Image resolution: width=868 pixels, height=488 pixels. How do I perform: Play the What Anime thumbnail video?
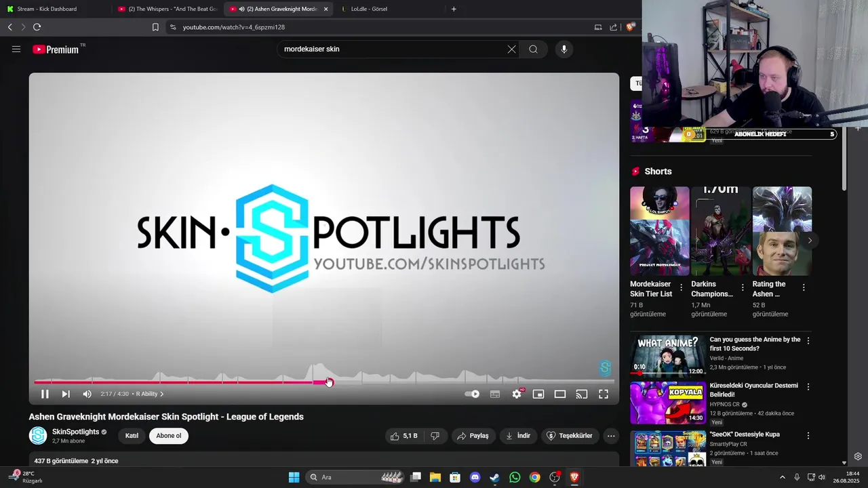[x=668, y=355]
